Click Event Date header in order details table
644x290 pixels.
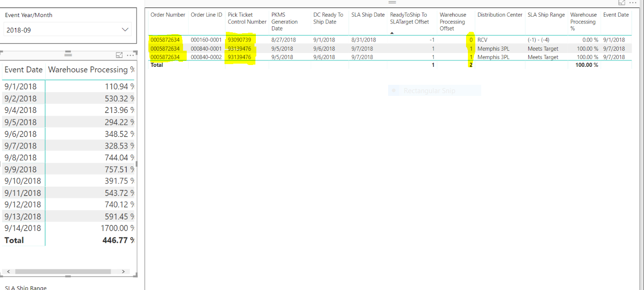point(616,15)
